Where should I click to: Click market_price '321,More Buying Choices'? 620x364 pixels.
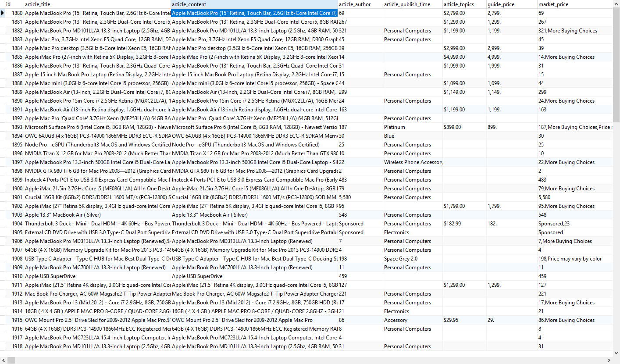(575, 31)
